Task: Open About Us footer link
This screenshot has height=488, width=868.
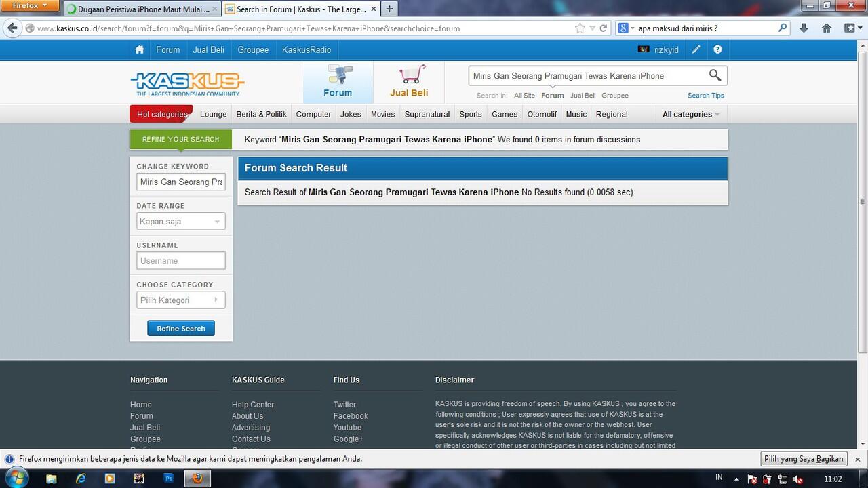Action: pos(248,416)
